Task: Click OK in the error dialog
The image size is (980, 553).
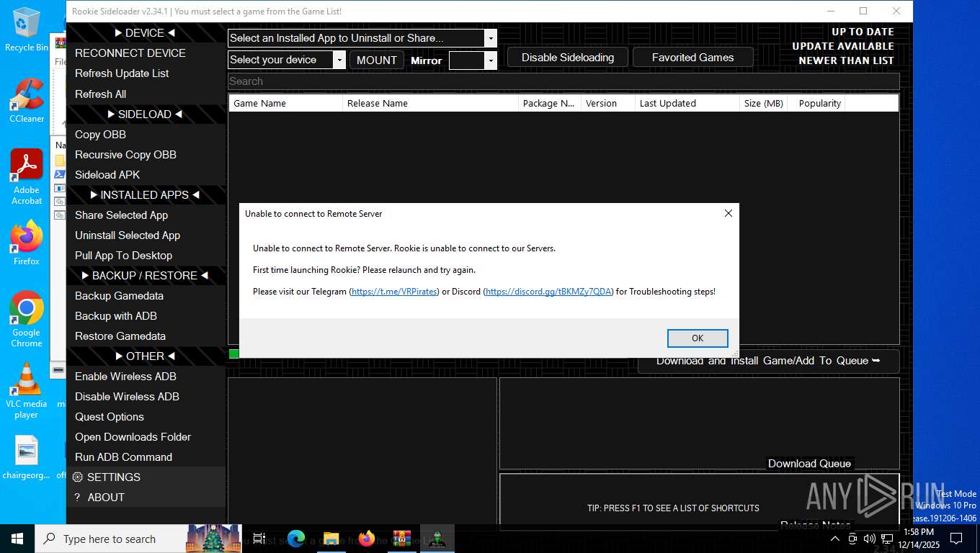Action: click(x=698, y=338)
